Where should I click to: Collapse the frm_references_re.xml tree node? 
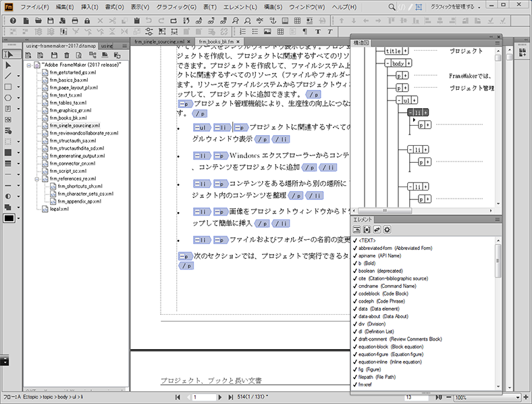point(38,178)
